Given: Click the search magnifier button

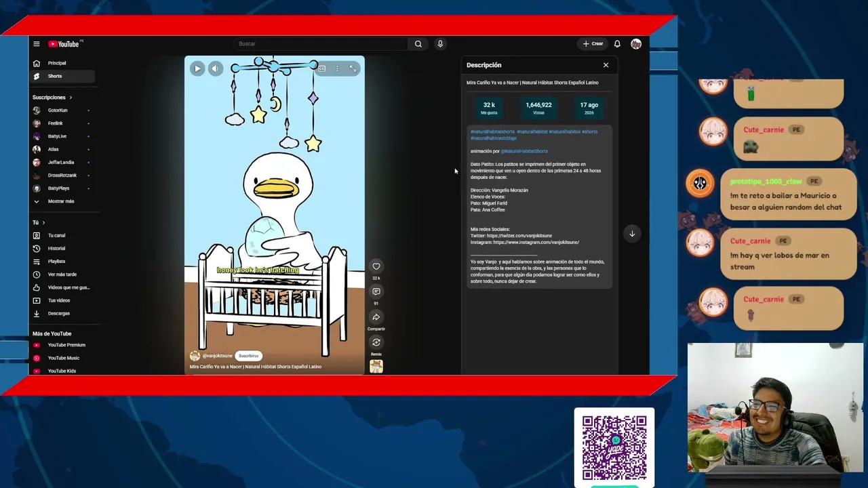Looking at the screenshot, I should pyautogui.click(x=418, y=44).
